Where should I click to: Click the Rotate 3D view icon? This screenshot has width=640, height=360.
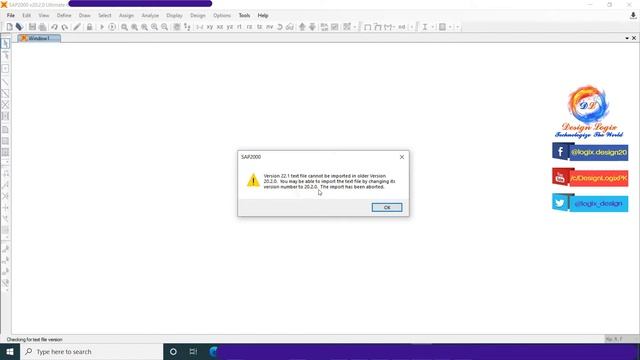tap(280, 27)
